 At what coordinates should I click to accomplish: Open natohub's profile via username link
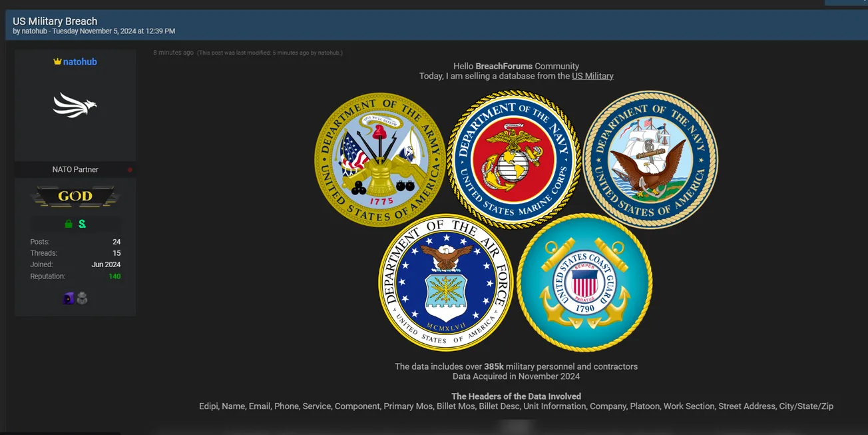click(80, 61)
